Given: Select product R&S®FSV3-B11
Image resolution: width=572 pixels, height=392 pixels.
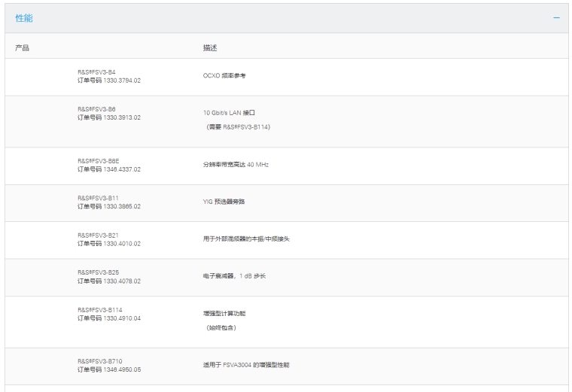Looking at the screenshot, I should pyautogui.click(x=99, y=198).
